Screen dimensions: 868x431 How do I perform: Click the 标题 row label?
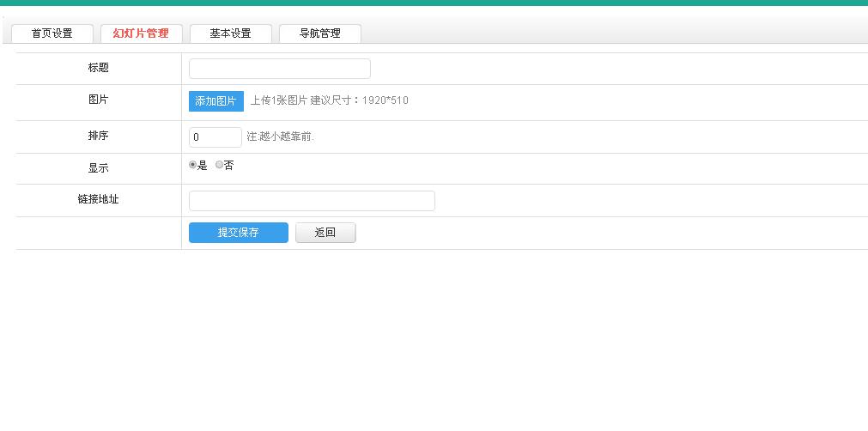click(98, 68)
